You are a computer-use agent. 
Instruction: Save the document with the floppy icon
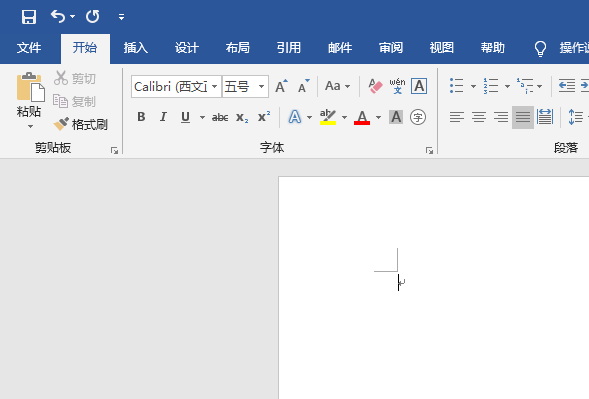pyautogui.click(x=29, y=17)
